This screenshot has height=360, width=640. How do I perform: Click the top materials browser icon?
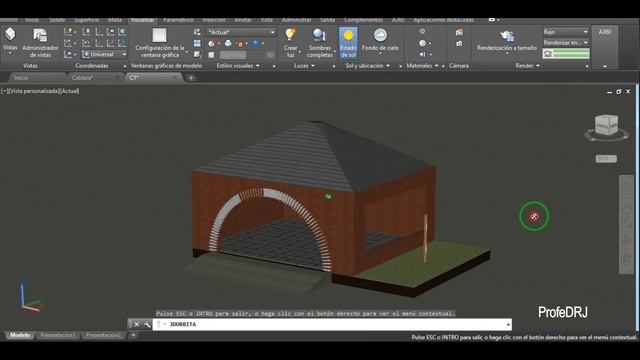point(422,31)
